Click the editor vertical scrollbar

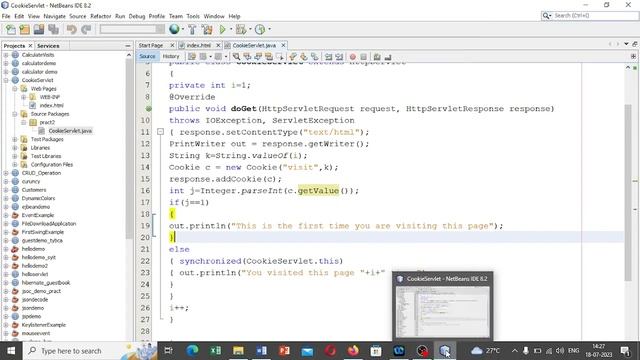(x=628, y=192)
